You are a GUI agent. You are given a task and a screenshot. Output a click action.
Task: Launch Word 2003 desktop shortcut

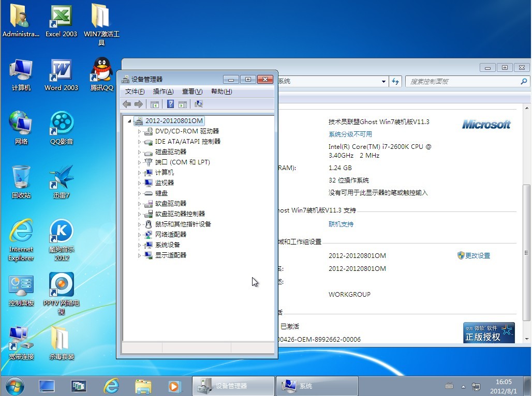[61, 74]
